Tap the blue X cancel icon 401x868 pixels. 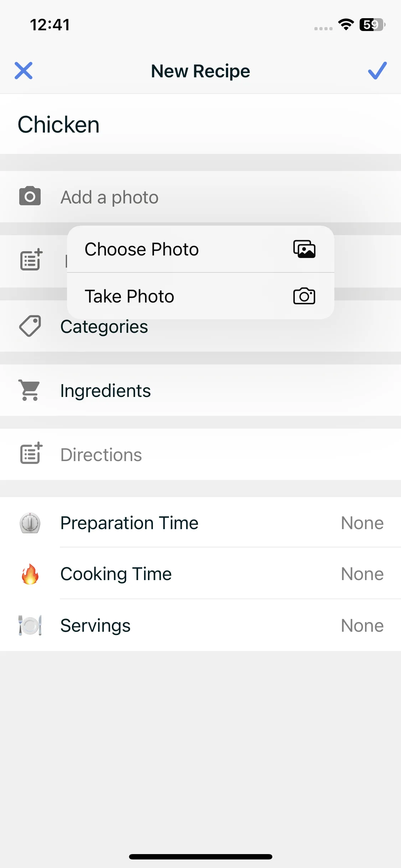(24, 71)
